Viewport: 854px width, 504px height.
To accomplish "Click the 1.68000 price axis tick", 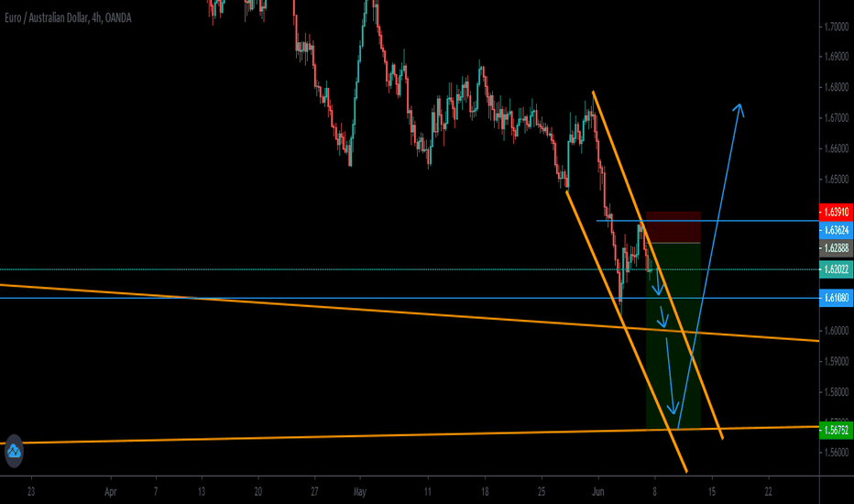I will point(836,87).
